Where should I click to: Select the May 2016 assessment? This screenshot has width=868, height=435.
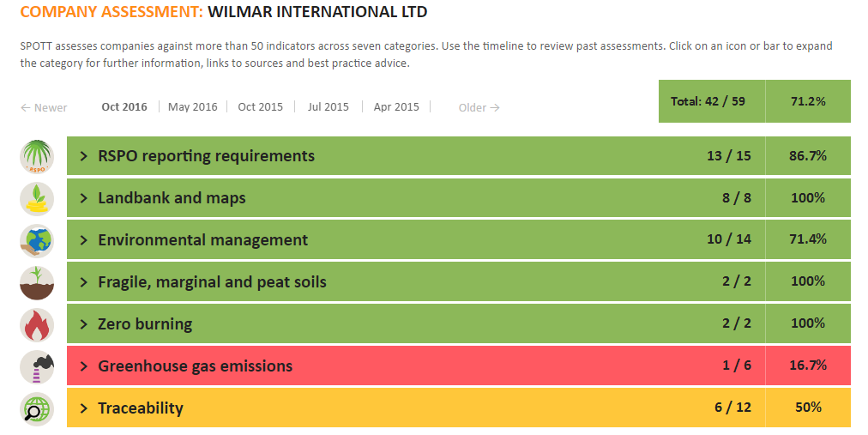[193, 106]
